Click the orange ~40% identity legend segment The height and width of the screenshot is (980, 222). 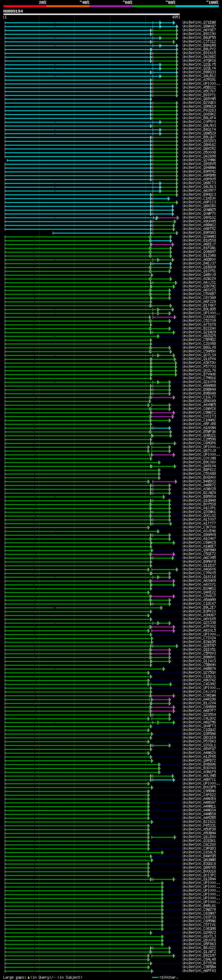(68, 6)
